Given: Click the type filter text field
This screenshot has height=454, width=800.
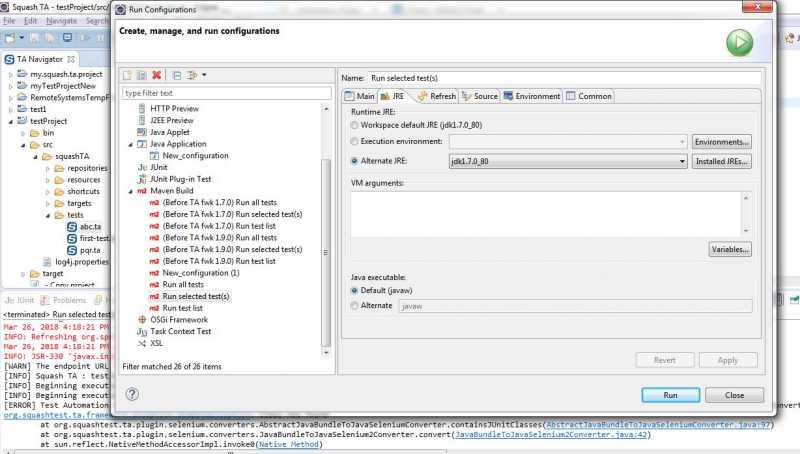Looking at the screenshot, I should [x=225, y=93].
